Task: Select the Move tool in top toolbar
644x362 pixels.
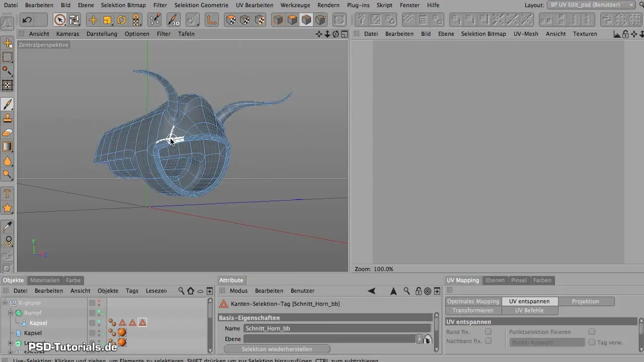Action: pyautogui.click(x=93, y=20)
